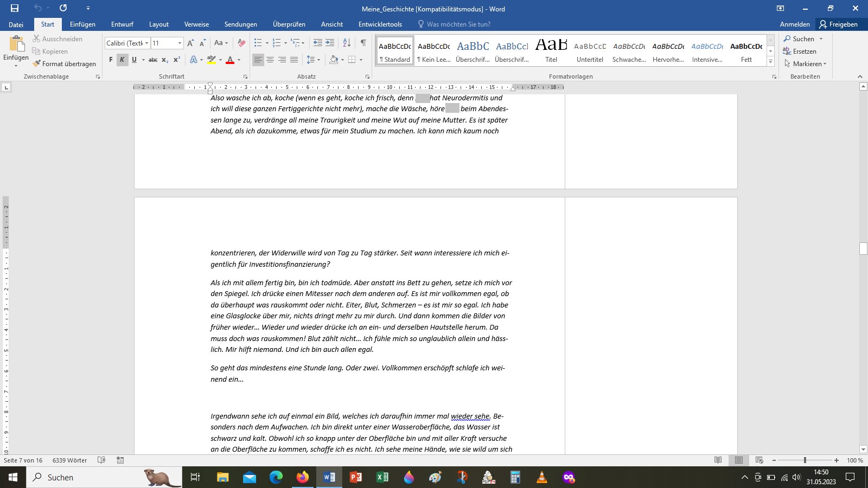Screen dimensions: 868x488
Task: Open the font size dropdown showing 11
Action: click(180, 43)
